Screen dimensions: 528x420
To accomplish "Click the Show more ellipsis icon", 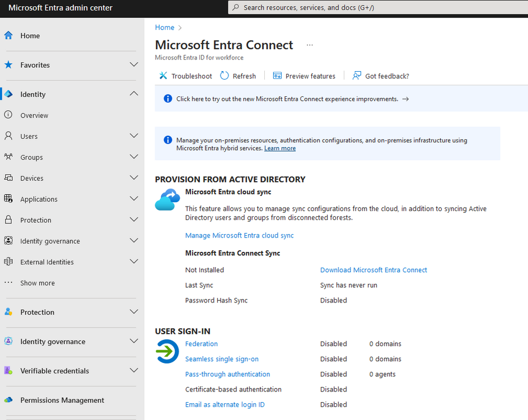I will coord(8,282).
